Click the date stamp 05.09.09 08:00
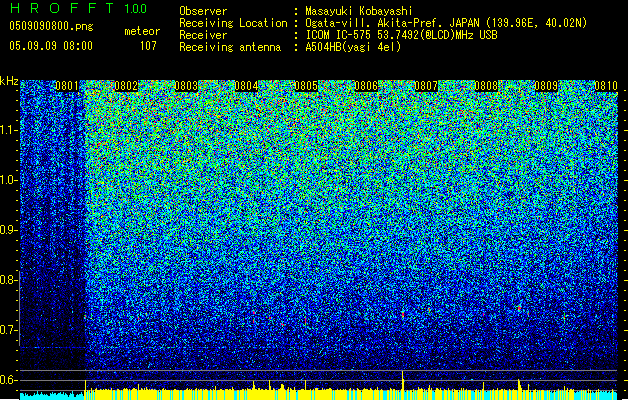The width and height of the screenshot is (629, 400). coord(51,46)
